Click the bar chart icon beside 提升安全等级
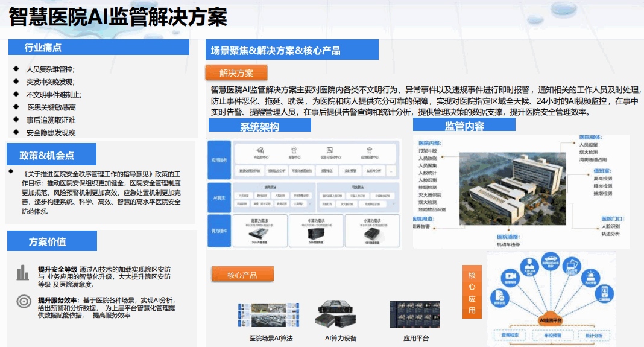Screen dimensions: 644x347 (x=23, y=273)
